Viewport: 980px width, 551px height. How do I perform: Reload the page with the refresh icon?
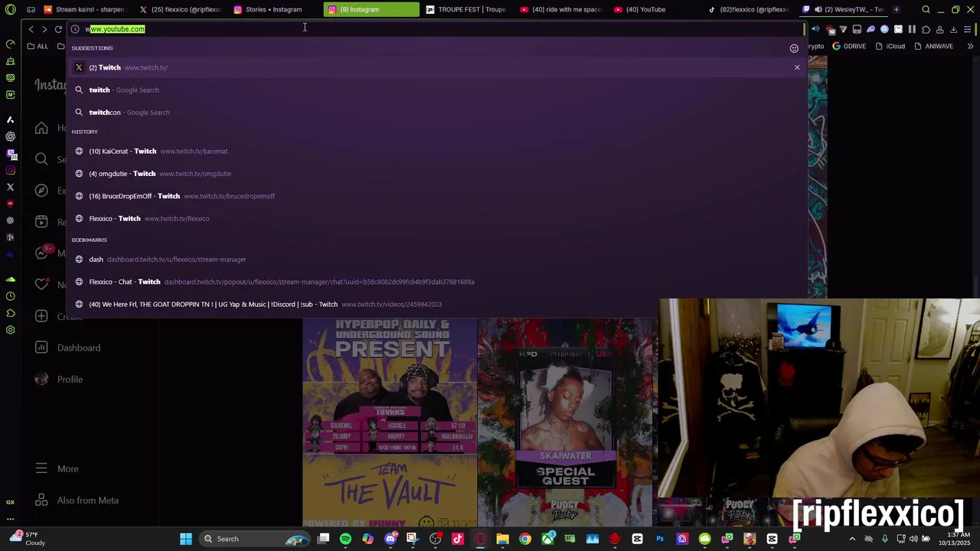tap(58, 29)
